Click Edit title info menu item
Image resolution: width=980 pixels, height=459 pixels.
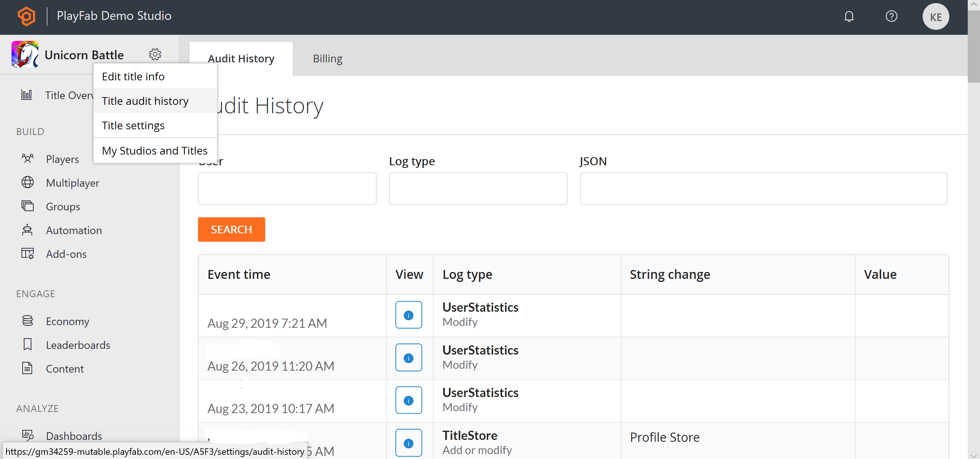(133, 76)
